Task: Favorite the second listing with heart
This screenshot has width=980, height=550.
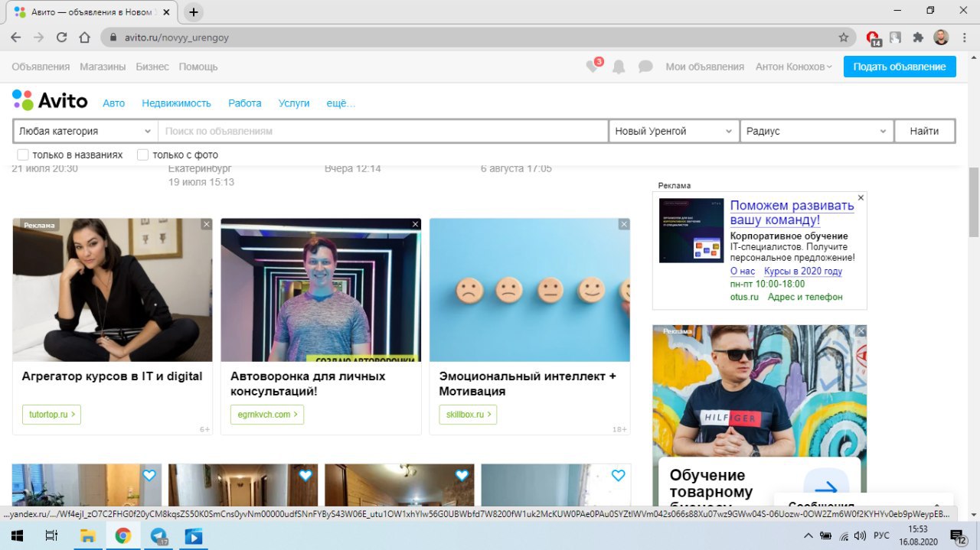Action: click(x=305, y=475)
